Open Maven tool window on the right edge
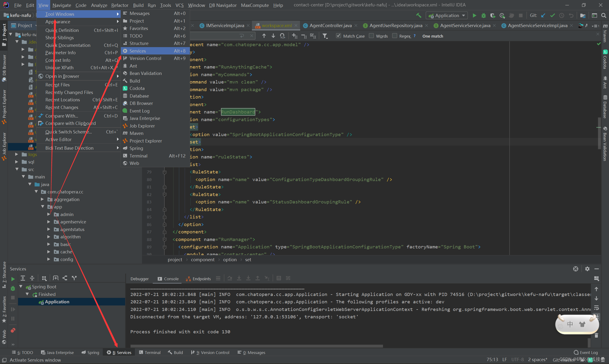 coord(605,33)
